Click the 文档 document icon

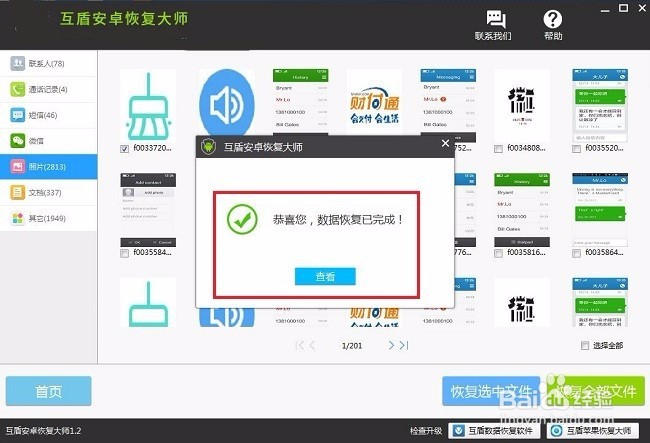click(x=17, y=192)
